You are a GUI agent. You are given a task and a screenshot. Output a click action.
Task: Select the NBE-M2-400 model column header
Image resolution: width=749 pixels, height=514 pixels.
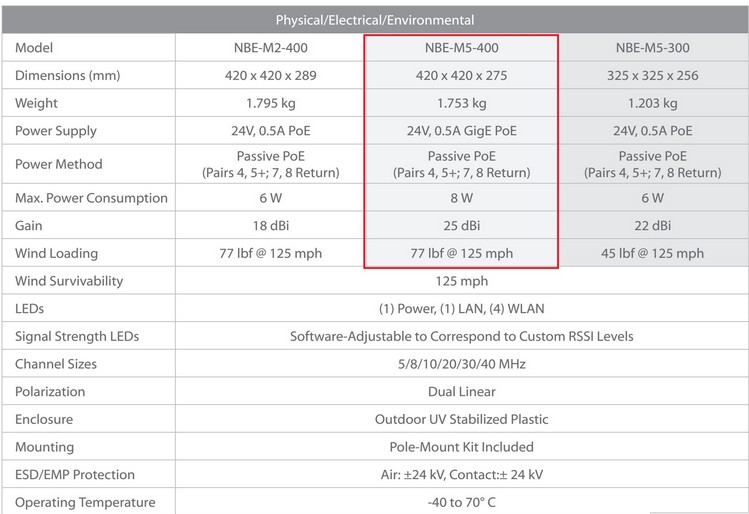270,48
